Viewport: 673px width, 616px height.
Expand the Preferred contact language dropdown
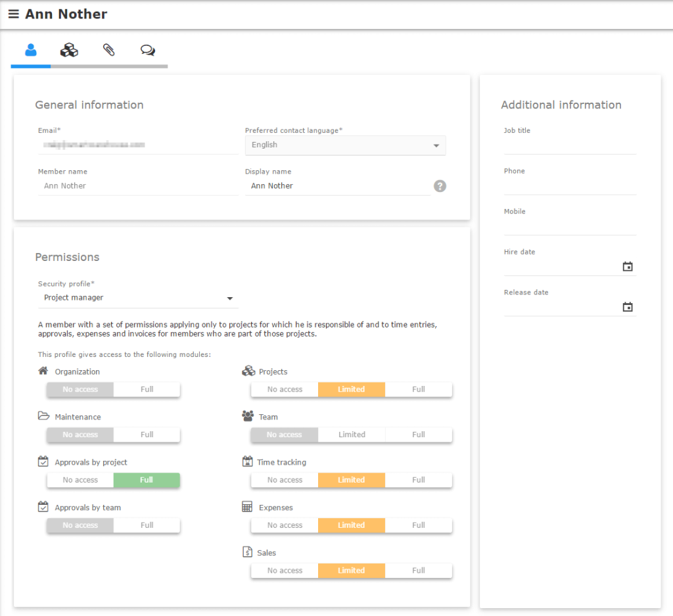pyautogui.click(x=345, y=145)
